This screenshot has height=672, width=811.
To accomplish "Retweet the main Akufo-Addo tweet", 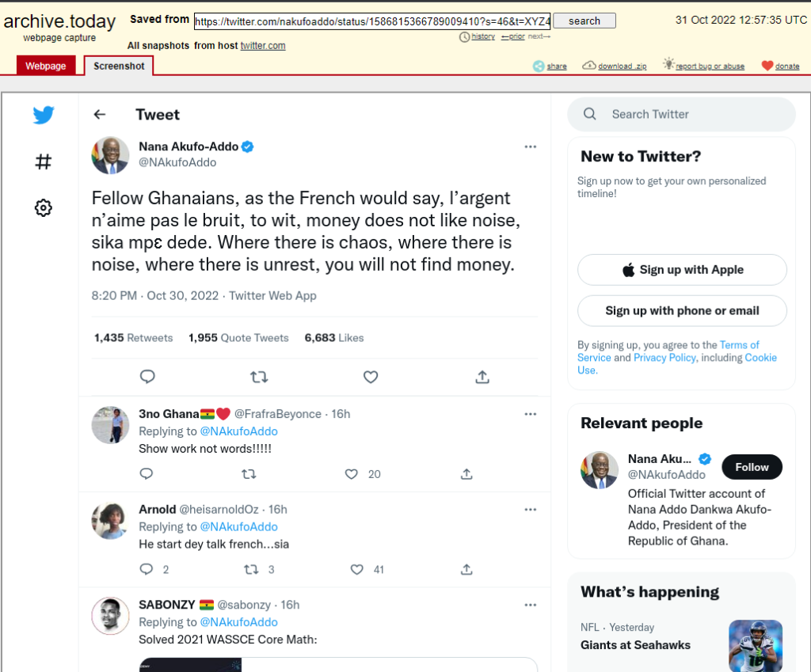I will pyautogui.click(x=259, y=378).
